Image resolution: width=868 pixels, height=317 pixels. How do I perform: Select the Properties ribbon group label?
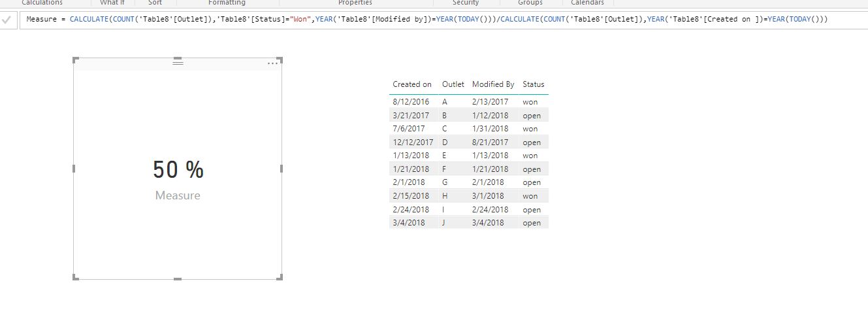(x=355, y=3)
